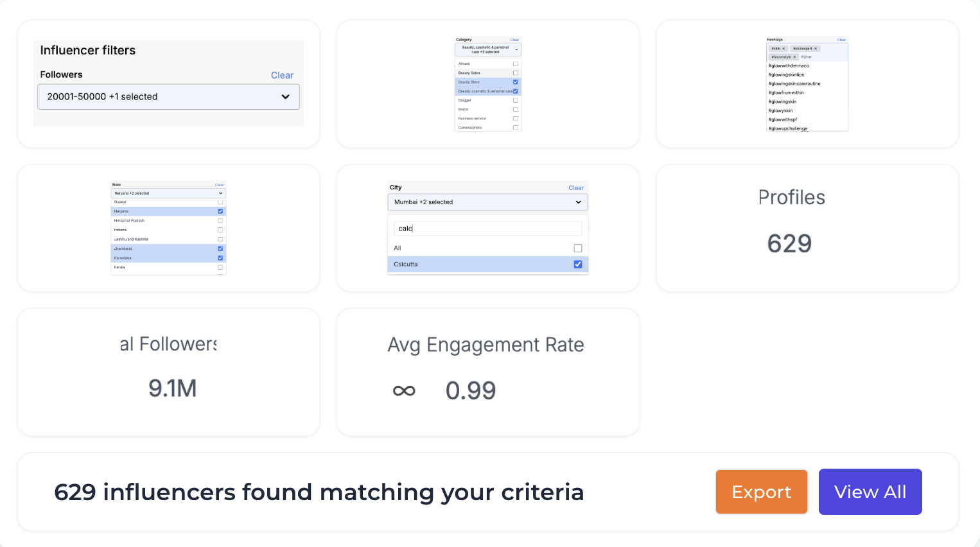Clear the Hashtags filter

pyautogui.click(x=841, y=39)
